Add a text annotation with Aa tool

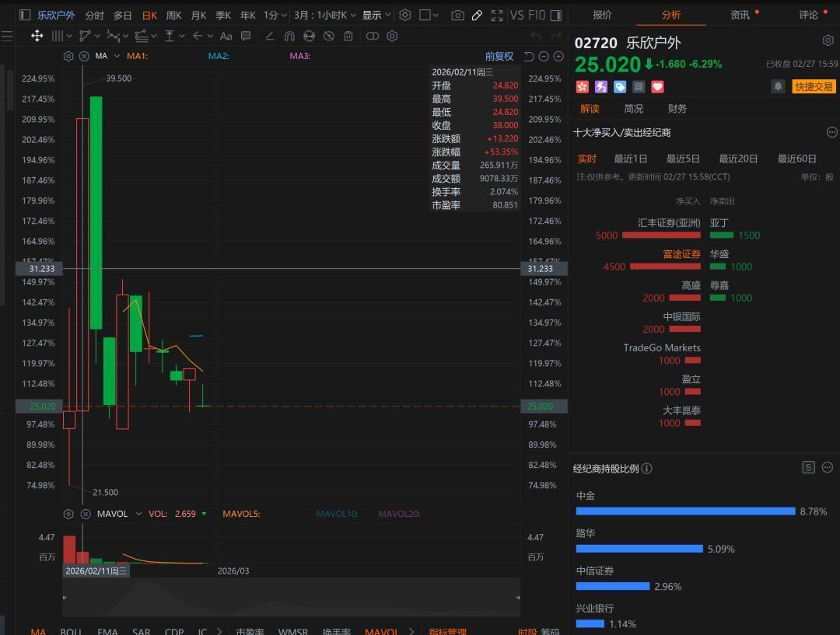(x=226, y=36)
